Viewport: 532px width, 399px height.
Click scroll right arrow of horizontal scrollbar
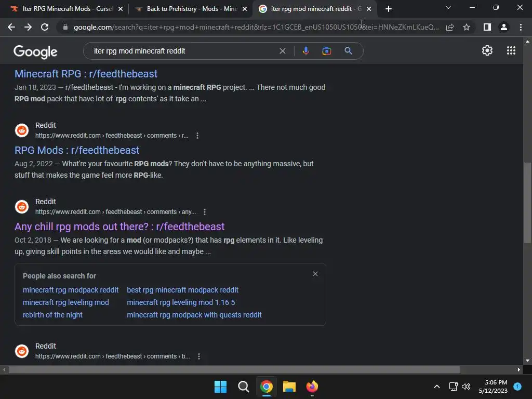click(x=519, y=370)
